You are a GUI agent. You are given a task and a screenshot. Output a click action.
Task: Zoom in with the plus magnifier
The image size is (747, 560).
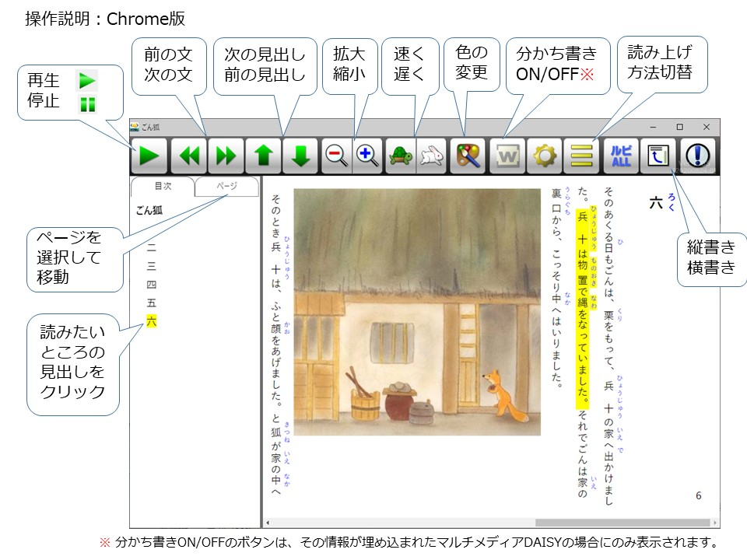368,156
